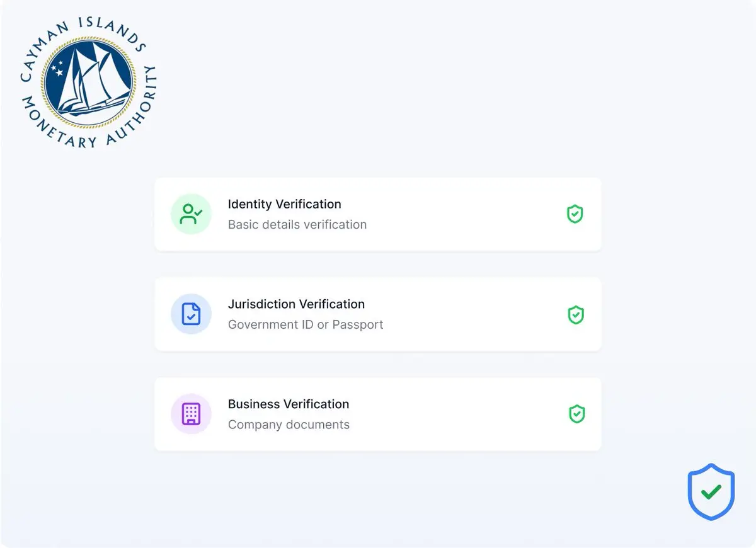This screenshot has height=548, width=756.
Task: Click the purple building icon for Business Verification
Action: pyautogui.click(x=191, y=414)
